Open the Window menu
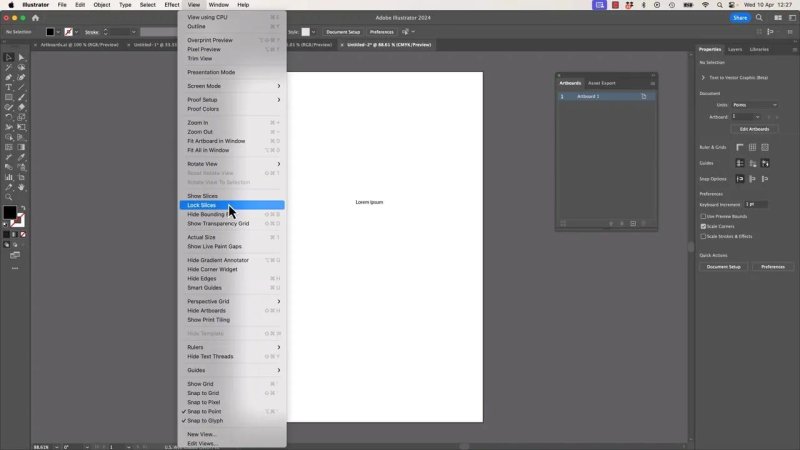 [218, 5]
